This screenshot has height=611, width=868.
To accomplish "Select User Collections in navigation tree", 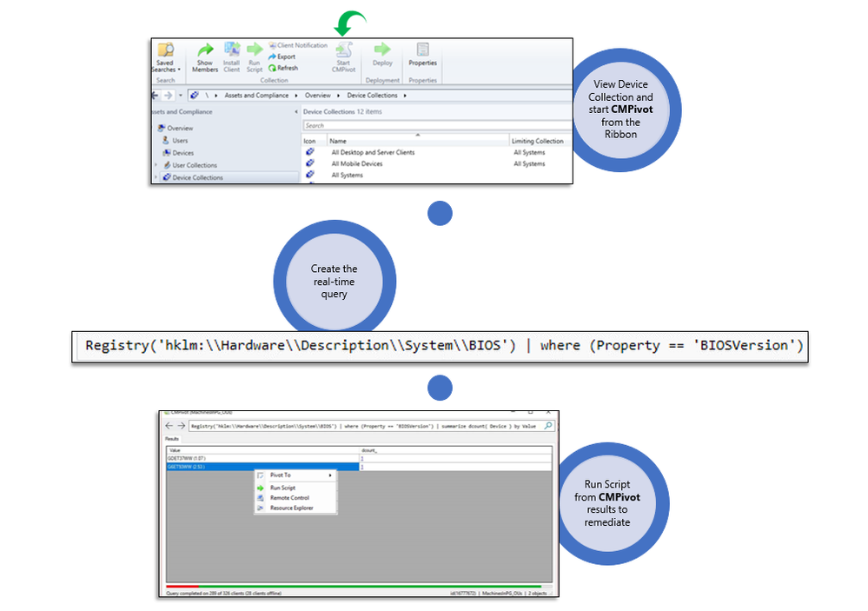I will [x=190, y=165].
